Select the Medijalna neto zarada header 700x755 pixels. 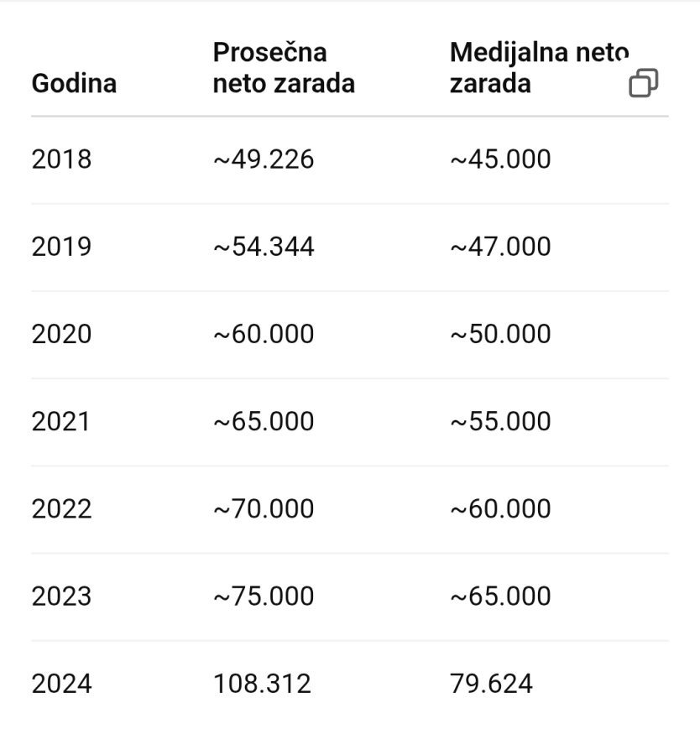pos(539,67)
